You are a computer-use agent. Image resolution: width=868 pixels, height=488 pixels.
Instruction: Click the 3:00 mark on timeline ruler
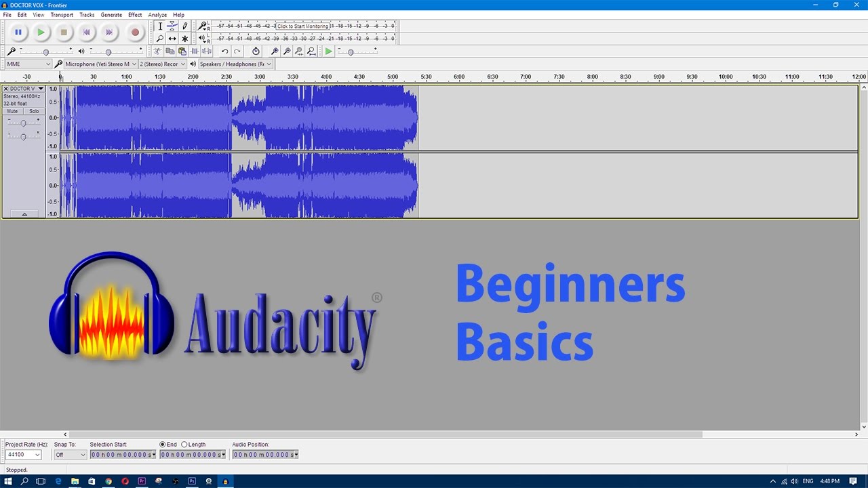coord(260,77)
